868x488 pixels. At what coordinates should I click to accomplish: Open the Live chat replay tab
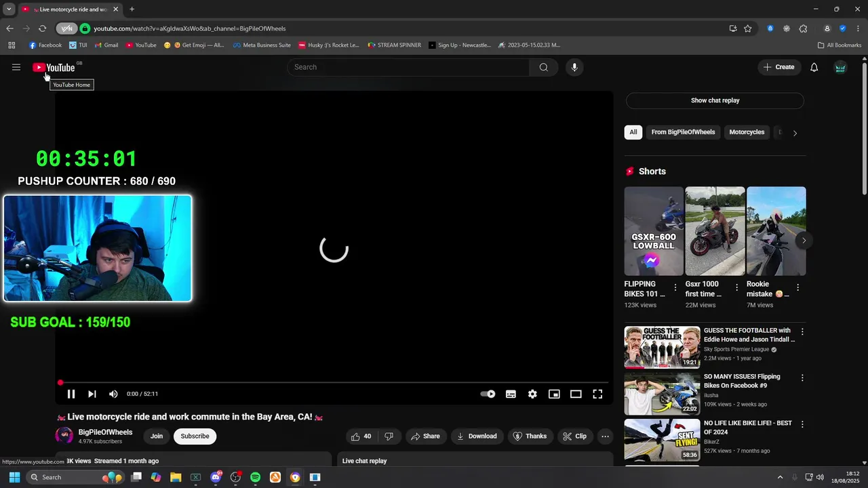(364, 461)
